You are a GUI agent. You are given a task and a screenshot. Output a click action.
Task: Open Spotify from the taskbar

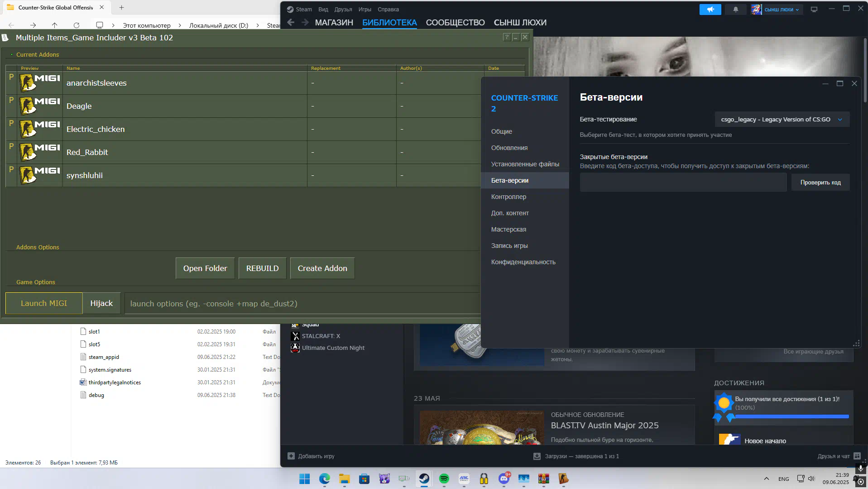pyautogui.click(x=444, y=479)
